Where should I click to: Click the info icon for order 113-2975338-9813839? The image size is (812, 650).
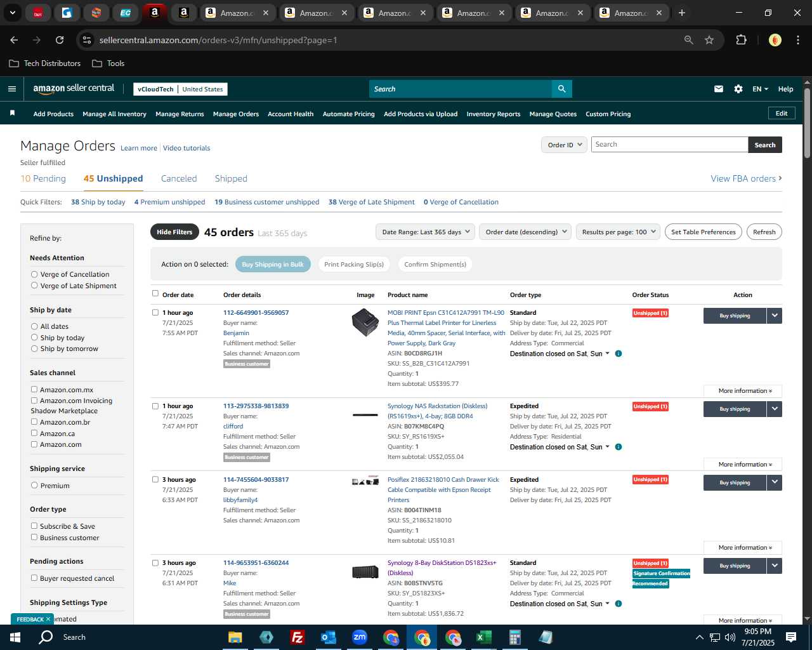pyautogui.click(x=619, y=447)
